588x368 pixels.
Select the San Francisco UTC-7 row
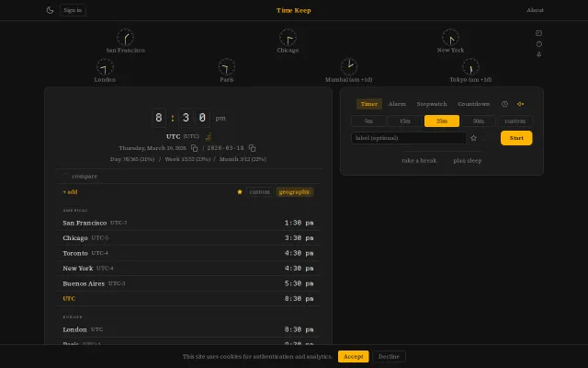click(x=187, y=223)
